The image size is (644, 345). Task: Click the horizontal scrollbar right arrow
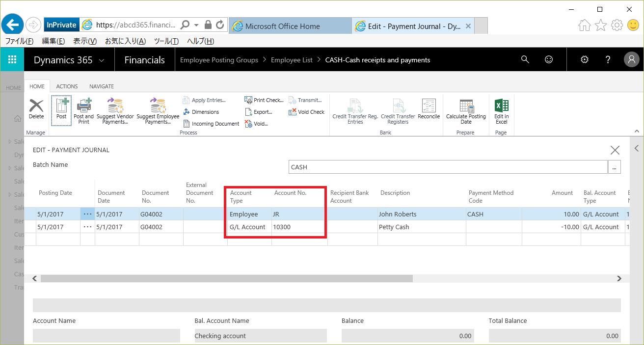(x=619, y=278)
